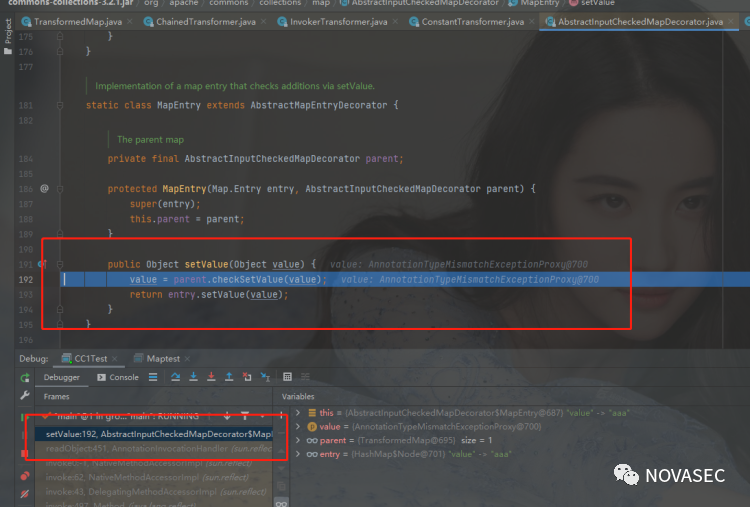
Task: Select frame invoke:43 DelegatingMethodAccessorImpl
Action: [154, 492]
